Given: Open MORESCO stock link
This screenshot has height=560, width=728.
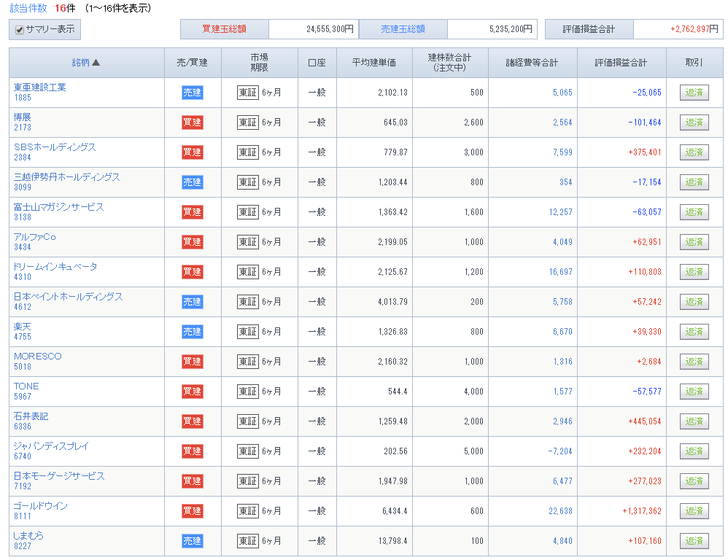Looking at the screenshot, I should (38, 357).
